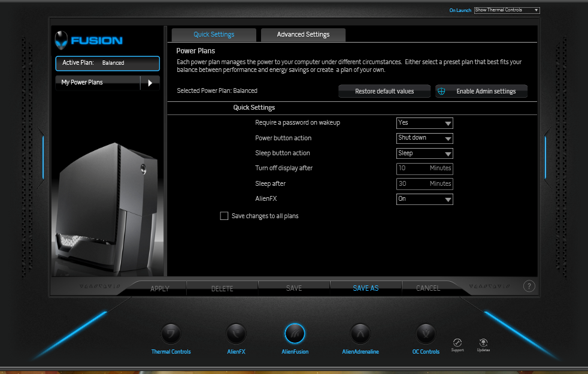Open the AlienAdrenaline icon
Image resolution: width=588 pixels, height=374 pixels.
(x=360, y=333)
